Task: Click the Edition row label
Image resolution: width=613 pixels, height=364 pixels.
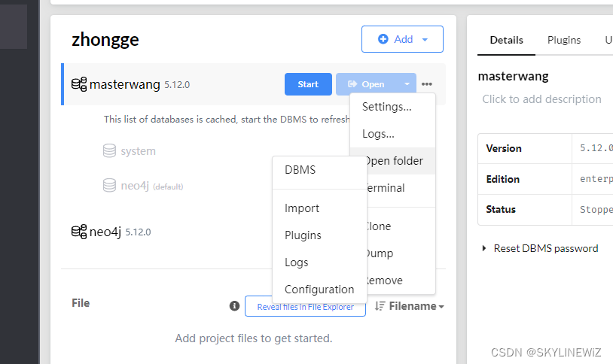Action: 503,179
